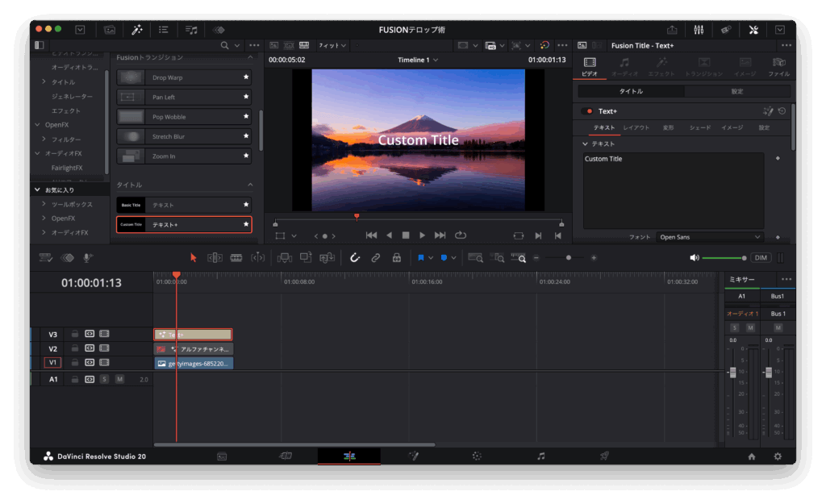This screenshot has width=826, height=504.
Task: Go to the Fairlight music note page
Action: (x=540, y=456)
